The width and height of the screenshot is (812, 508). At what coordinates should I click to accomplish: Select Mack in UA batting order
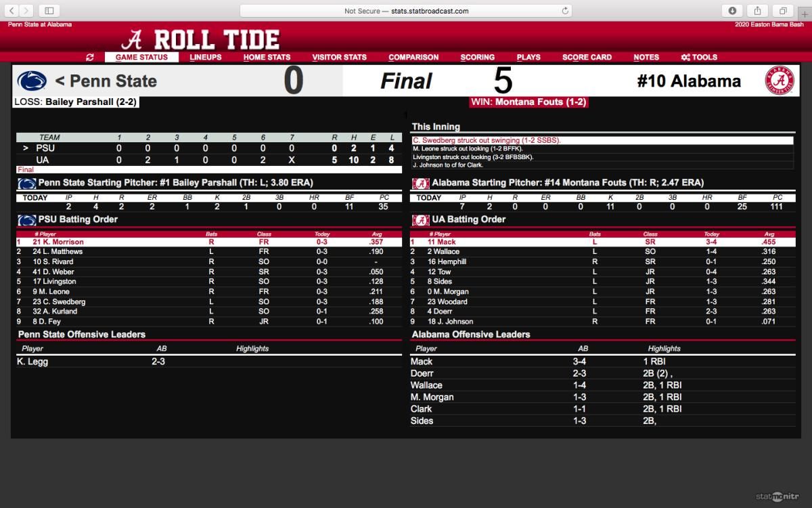(603, 242)
